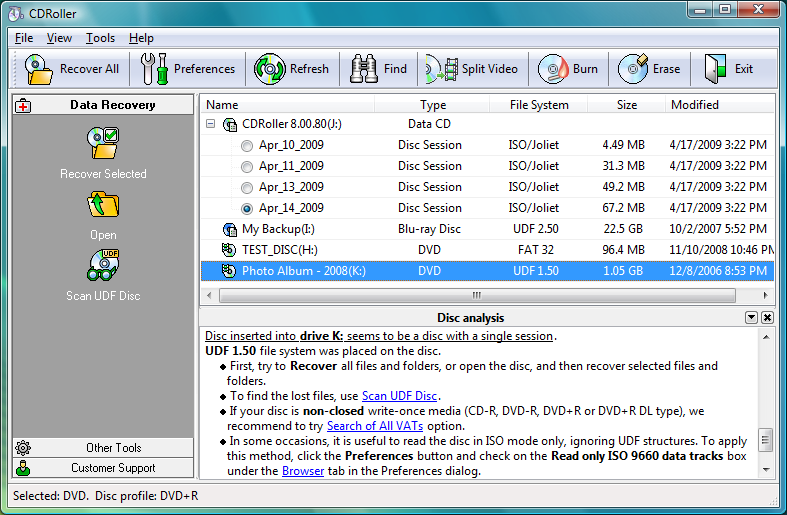Follow the Scan UDF Disc link
Image resolution: width=787 pixels, height=515 pixels.
pyautogui.click(x=400, y=396)
